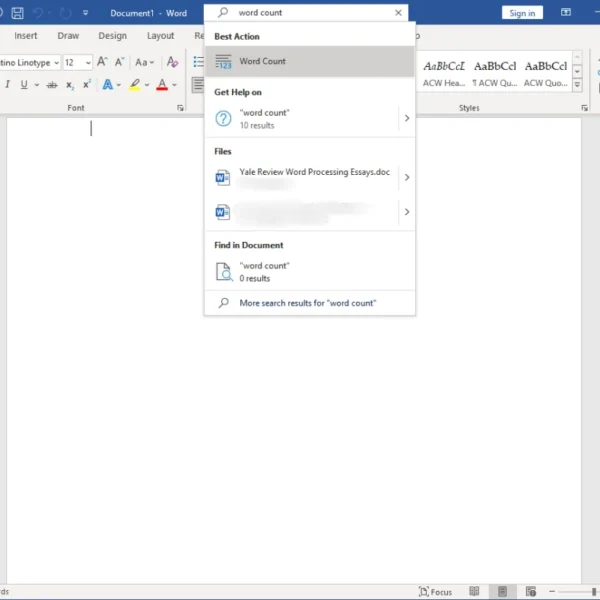Find 'word count' in Document entry
This screenshot has height=600, width=600.
(x=310, y=272)
